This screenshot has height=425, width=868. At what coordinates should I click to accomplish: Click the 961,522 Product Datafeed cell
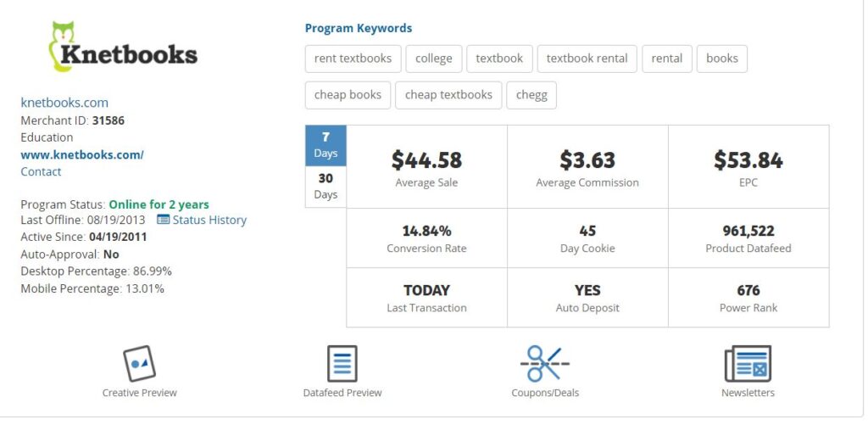point(748,238)
